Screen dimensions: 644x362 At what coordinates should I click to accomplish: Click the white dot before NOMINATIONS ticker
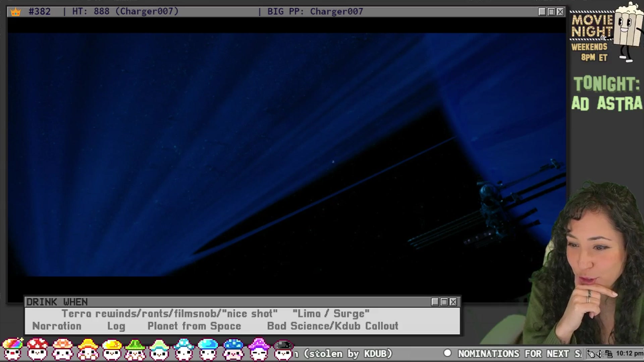click(447, 353)
